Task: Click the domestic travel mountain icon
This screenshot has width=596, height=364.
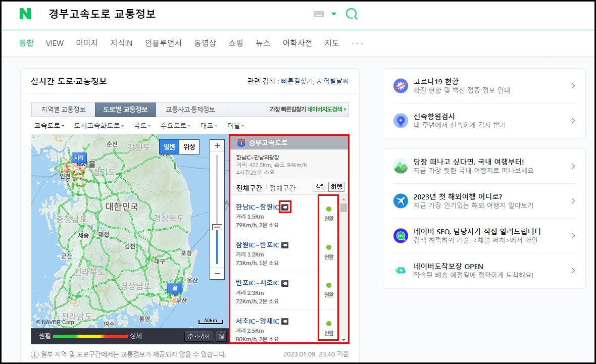Action: (x=401, y=166)
